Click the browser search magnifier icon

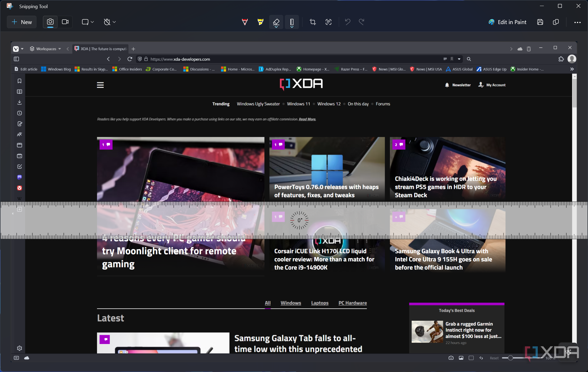pos(469,59)
